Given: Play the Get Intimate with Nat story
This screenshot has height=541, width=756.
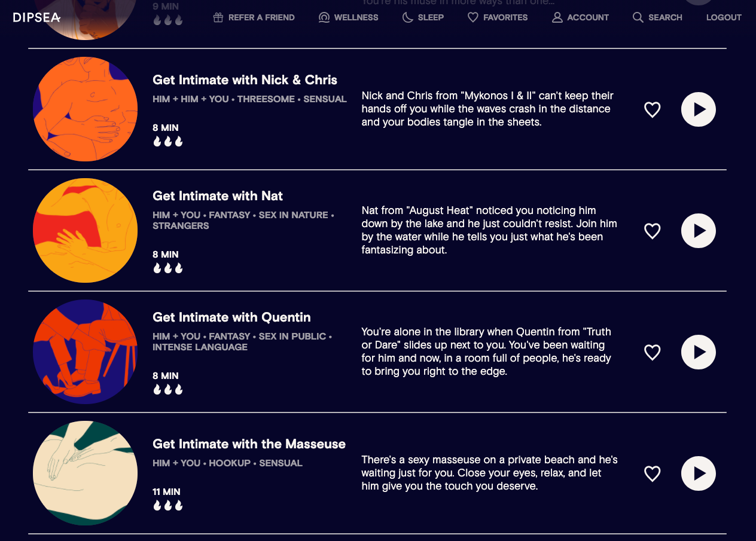Looking at the screenshot, I should click(698, 231).
